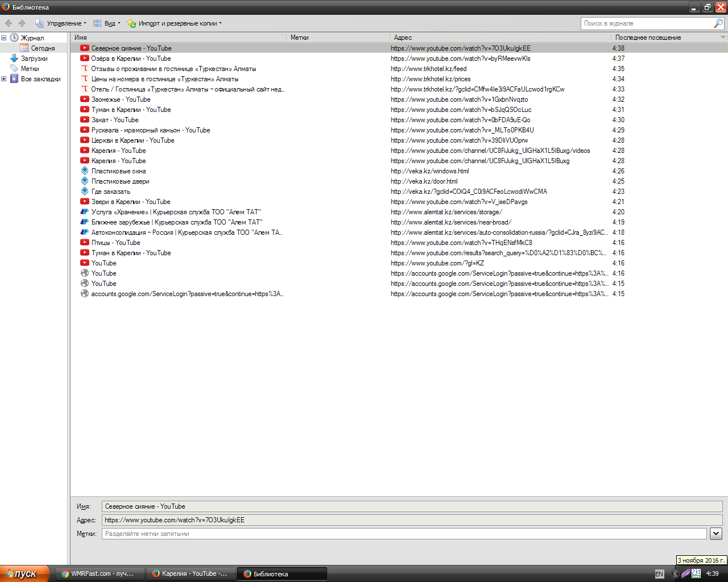The width and height of the screenshot is (728, 582).
Task: Select address http://www.trkhotel.kz/prices
Action: coord(431,79)
